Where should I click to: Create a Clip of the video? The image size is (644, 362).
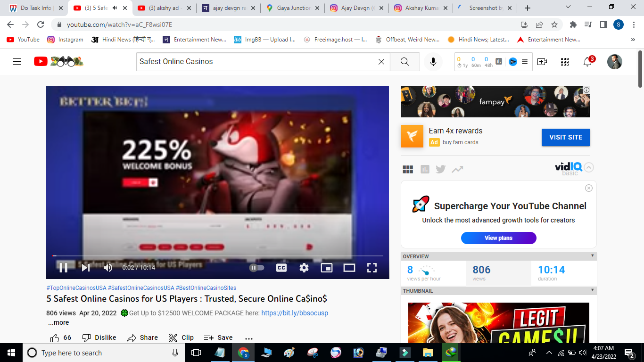point(181,337)
